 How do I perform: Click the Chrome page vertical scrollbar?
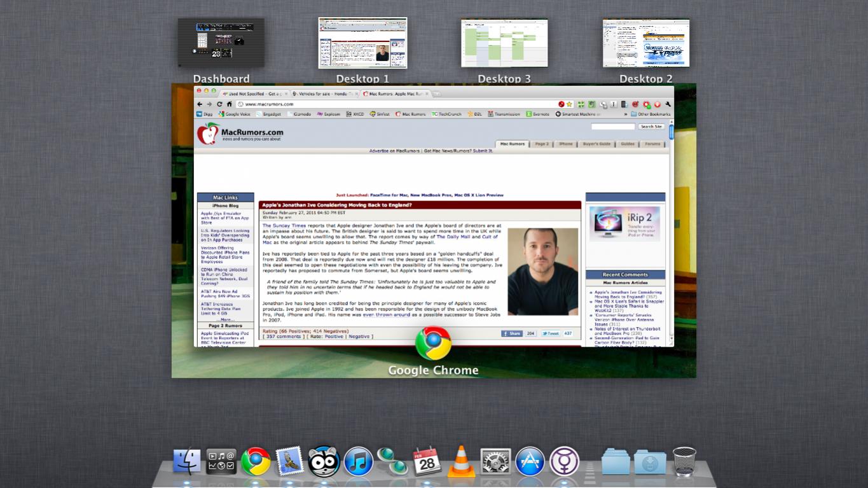pos(671,133)
